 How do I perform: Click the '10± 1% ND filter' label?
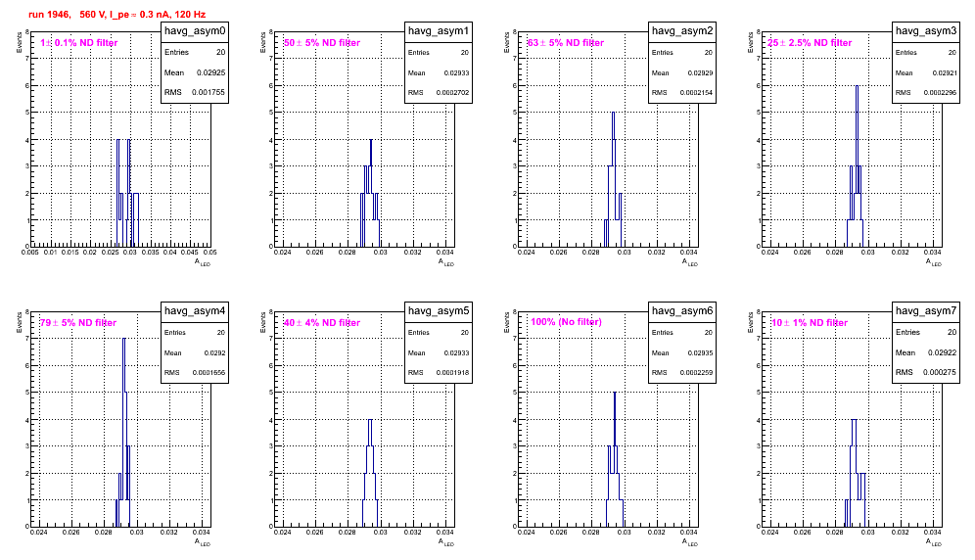810,323
